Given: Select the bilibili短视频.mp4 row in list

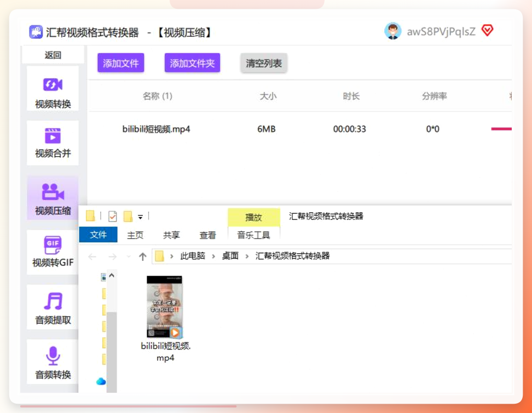Looking at the screenshot, I should point(300,129).
